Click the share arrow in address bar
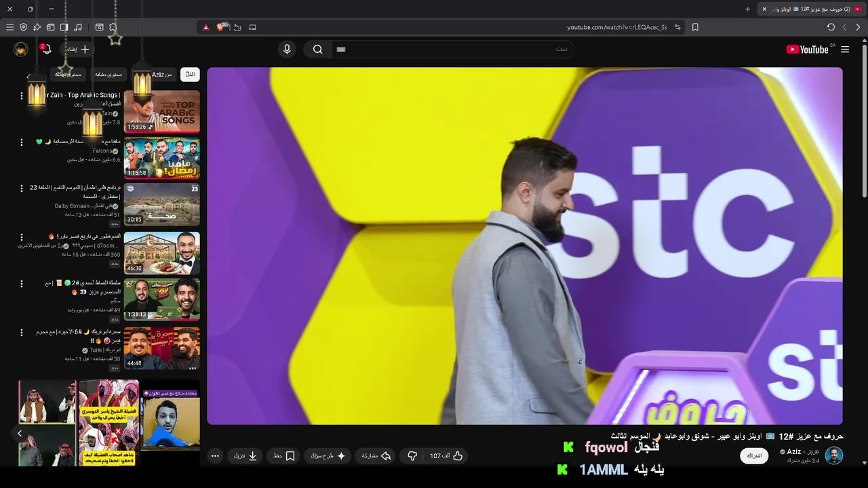868x488 pixels. (237, 27)
